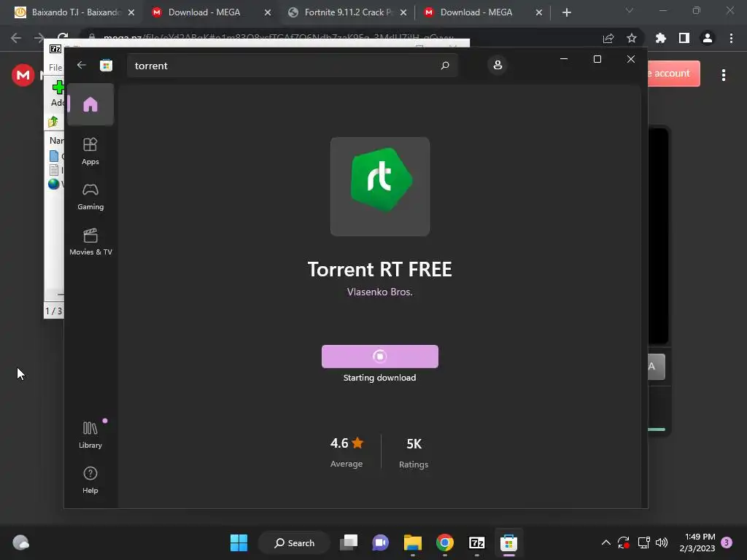This screenshot has height=560, width=747.
Task: Go to Home in Microsoft Store sidebar
Action: point(90,104)
